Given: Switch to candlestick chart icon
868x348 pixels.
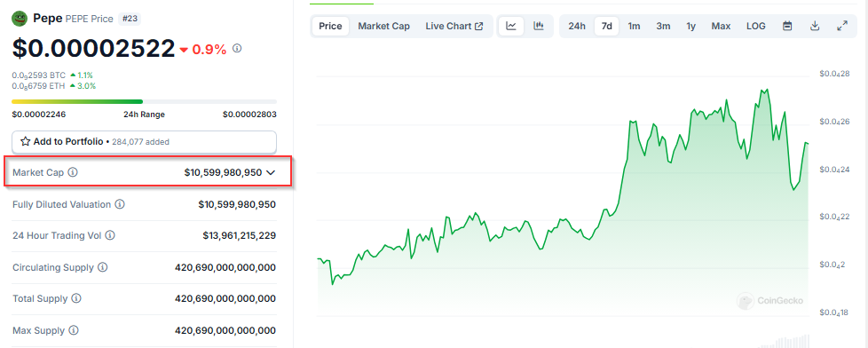Looking at the screenshot, I should click(x=539, y=26).
